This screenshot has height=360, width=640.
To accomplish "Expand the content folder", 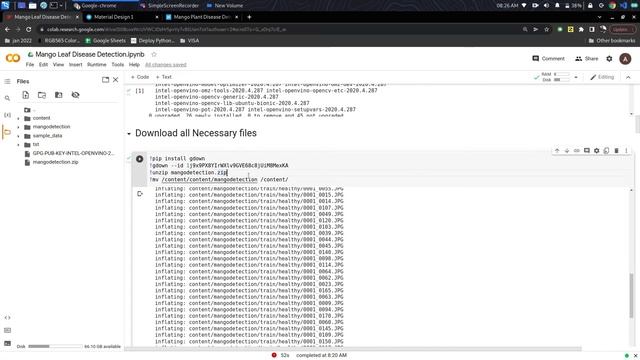I will click(18, 118).
